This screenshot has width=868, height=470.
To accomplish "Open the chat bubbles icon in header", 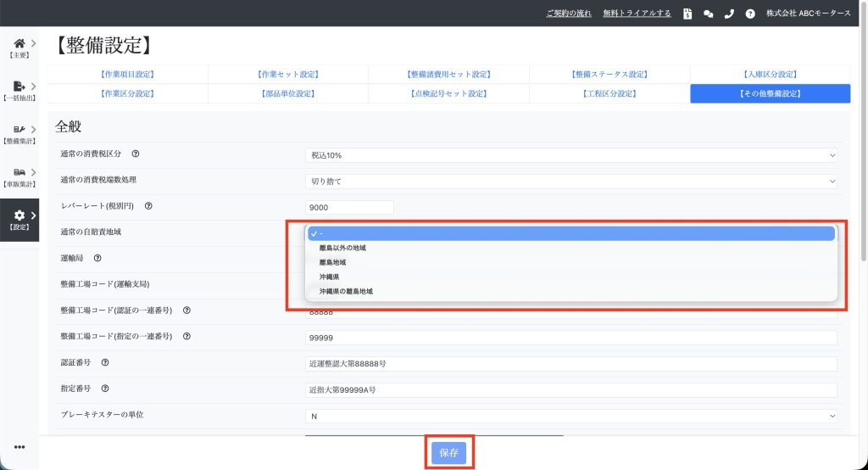I will (708, 14).
